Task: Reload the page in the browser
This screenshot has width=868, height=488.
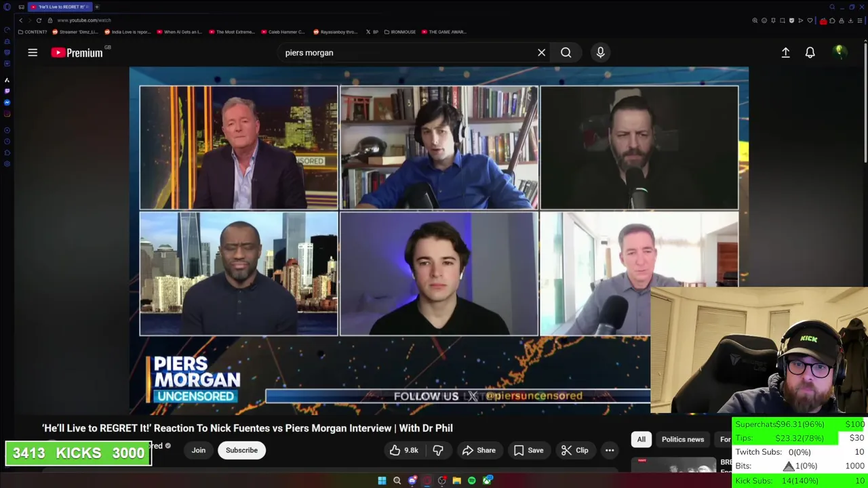Action: 39,20
